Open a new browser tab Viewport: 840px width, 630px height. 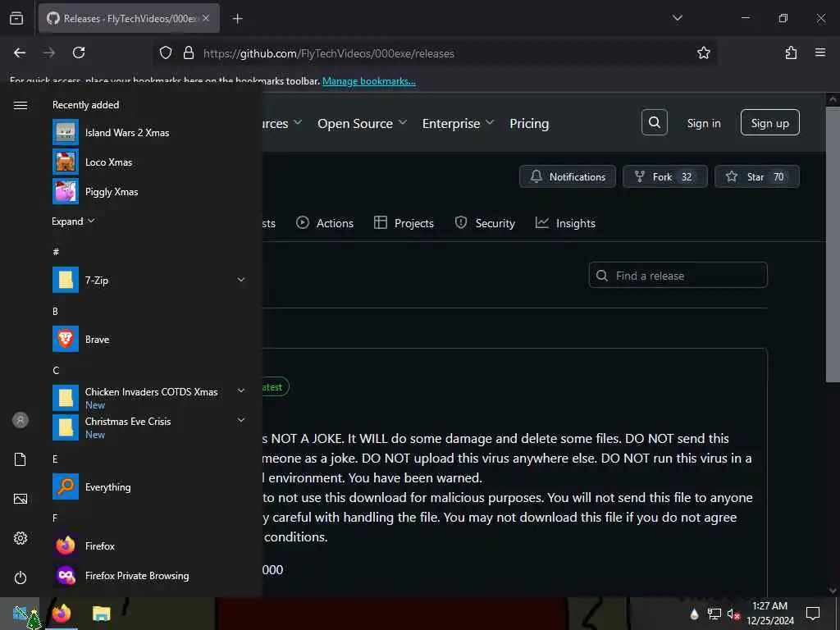click(x=237, y=19)
